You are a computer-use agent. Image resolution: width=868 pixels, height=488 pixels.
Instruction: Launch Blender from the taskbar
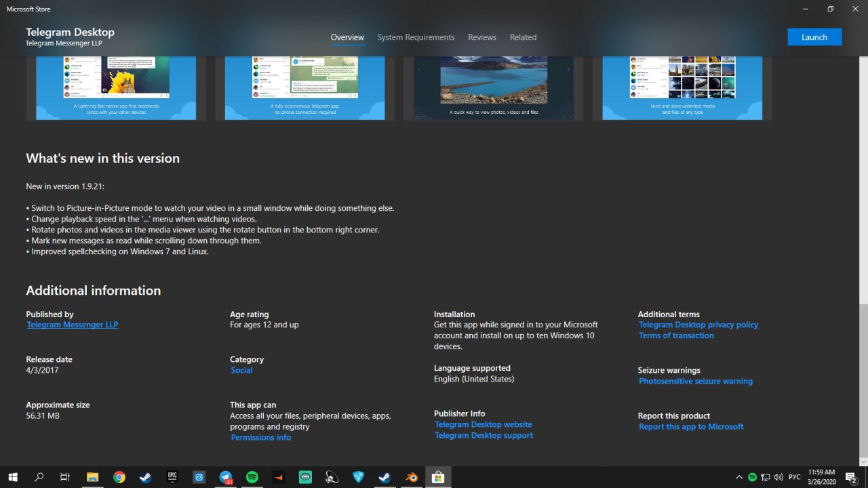[x=412, y=477]
